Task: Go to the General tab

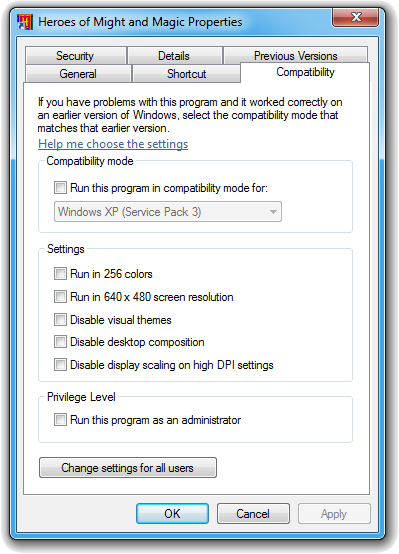Action: coord(78,74)
